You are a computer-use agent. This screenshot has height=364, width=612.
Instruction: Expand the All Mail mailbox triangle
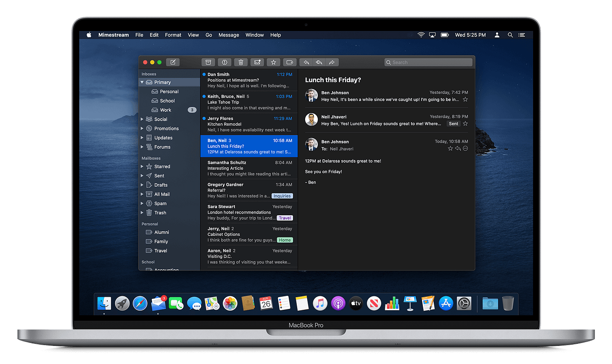click(142, 194)
